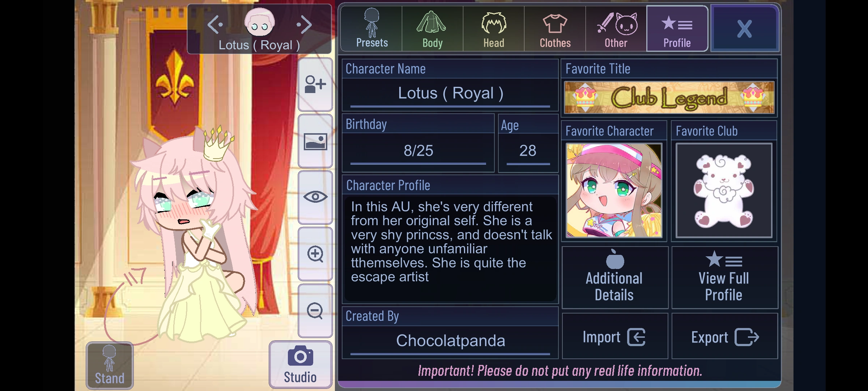Go to previous character arrow
This screenshot has width=868, height=391.
pyautogui.click(x=215, y=25)
